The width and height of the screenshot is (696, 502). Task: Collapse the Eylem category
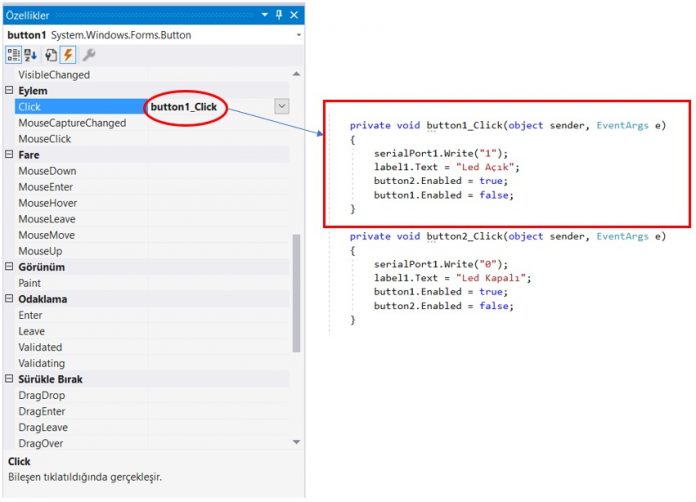pyautogui.click(x=10, y=91)
